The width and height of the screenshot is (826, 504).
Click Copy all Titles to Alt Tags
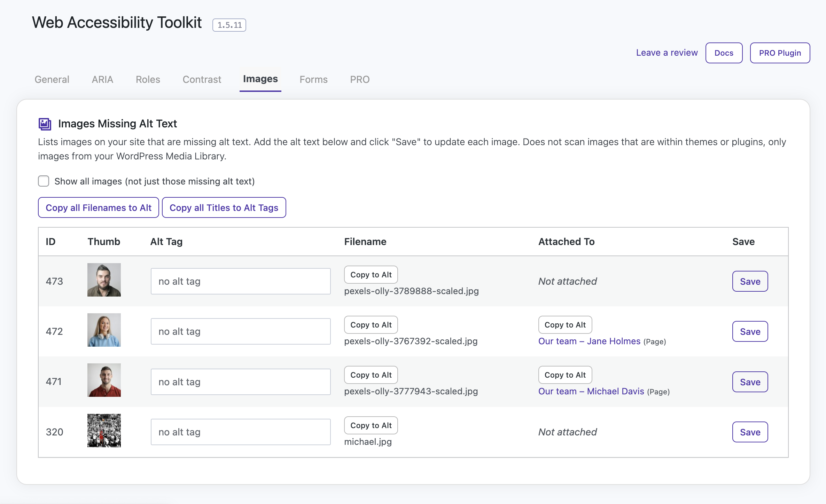click(x=224, y=207)
